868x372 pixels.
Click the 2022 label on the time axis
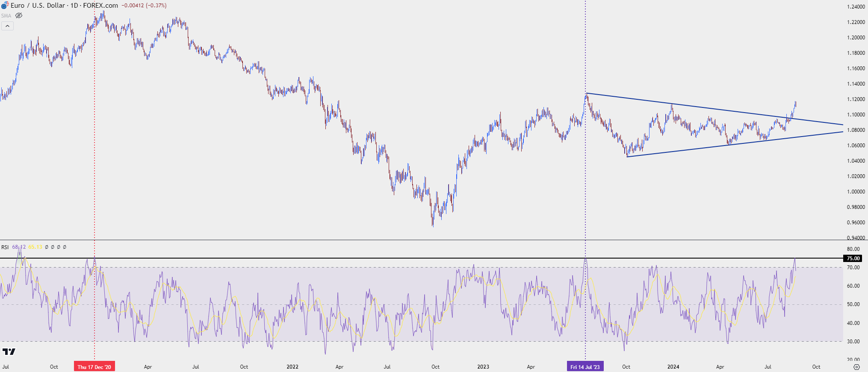292,367
